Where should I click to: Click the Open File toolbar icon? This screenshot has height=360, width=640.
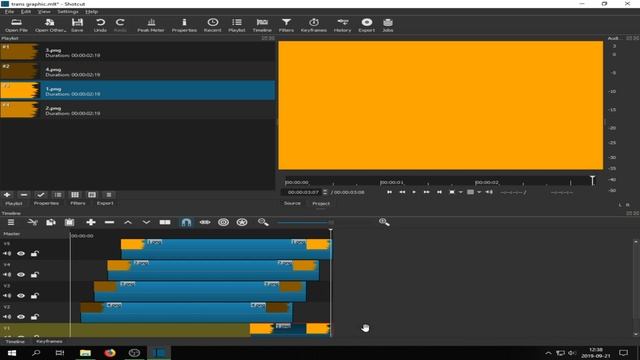(x=16, y=25)
